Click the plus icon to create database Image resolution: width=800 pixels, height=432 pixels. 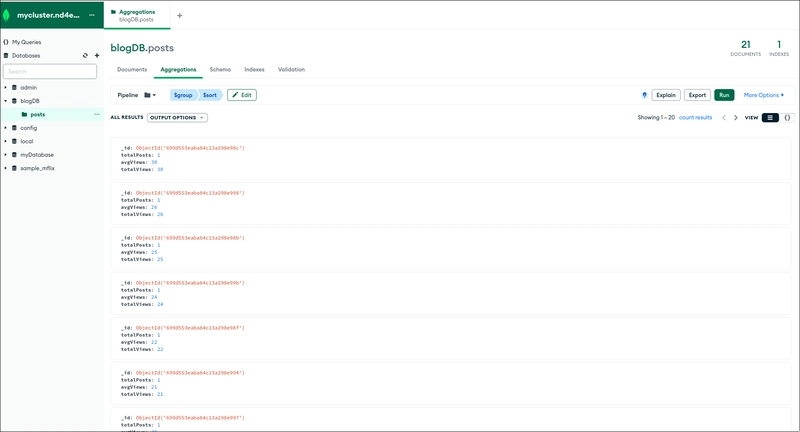97,56
